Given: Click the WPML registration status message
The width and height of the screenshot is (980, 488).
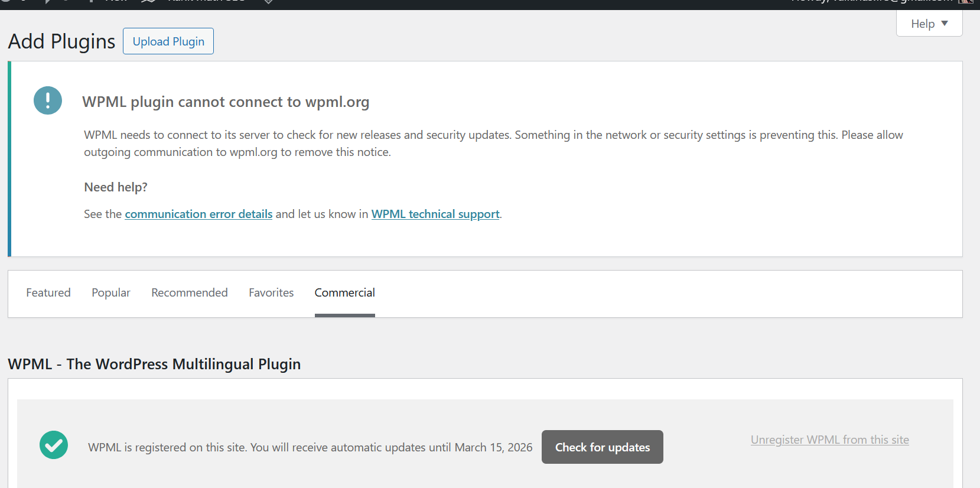Looking at the screenshot, I should click(x=310, y=447).
